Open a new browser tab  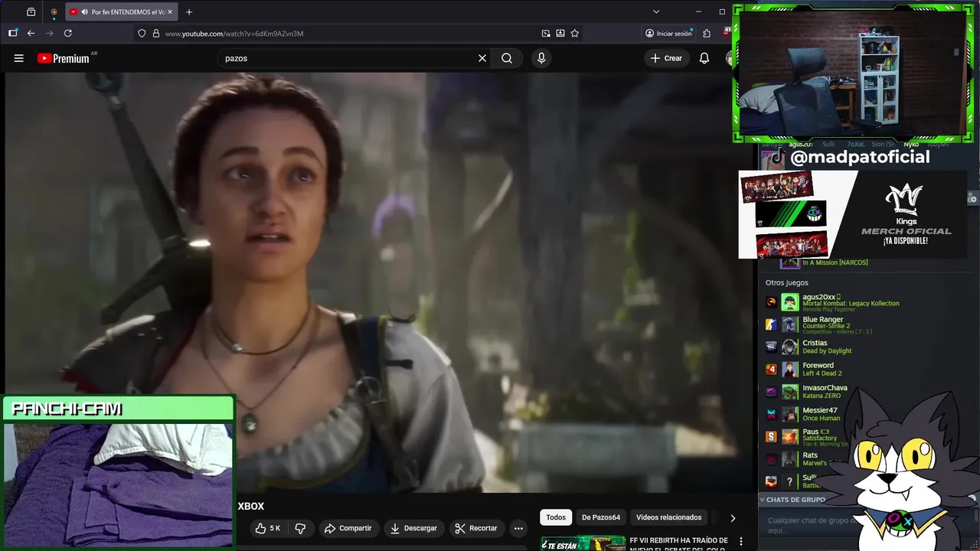click(189, 11)
